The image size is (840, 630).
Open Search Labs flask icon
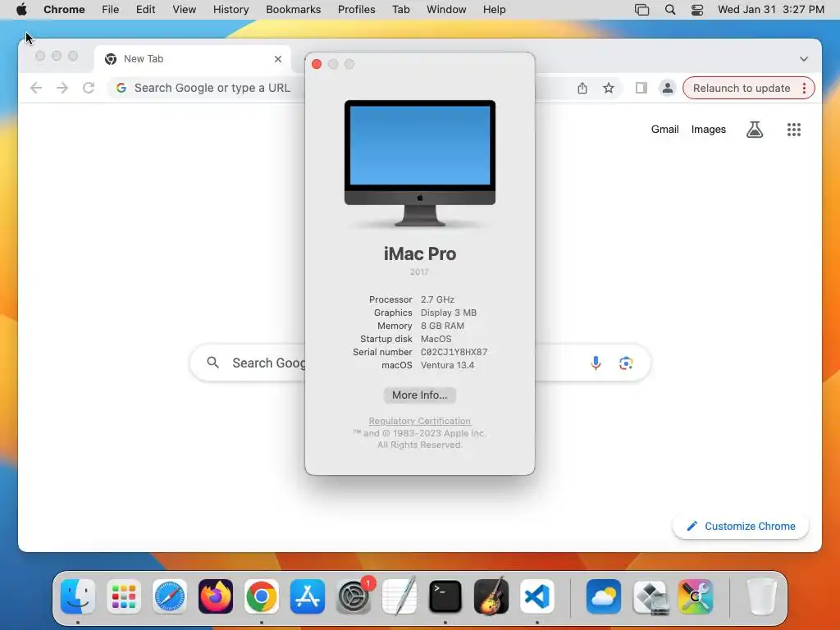pyautogui.click(x=755, y=129)
